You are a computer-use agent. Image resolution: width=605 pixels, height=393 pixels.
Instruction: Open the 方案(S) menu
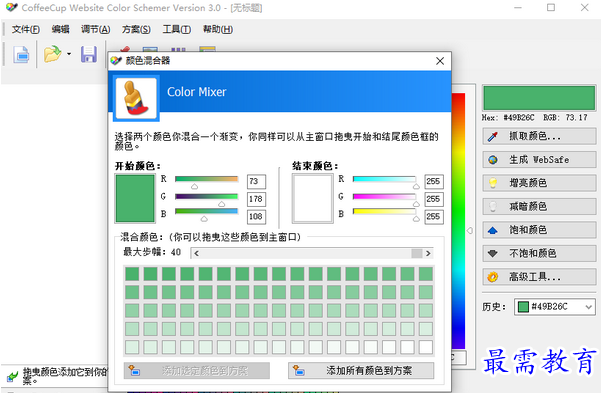pos(136,29)
